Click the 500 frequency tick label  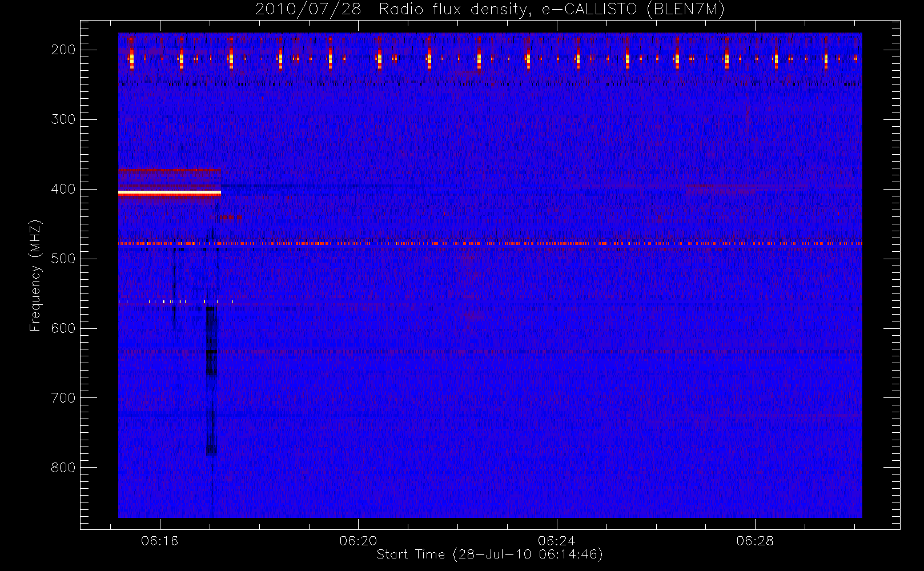(63, 259)
